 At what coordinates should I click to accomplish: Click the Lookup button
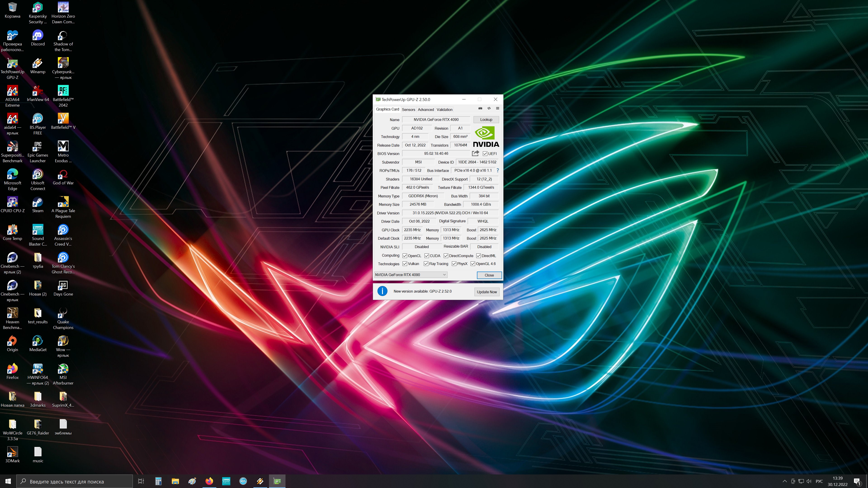click(x=486, y=120)
